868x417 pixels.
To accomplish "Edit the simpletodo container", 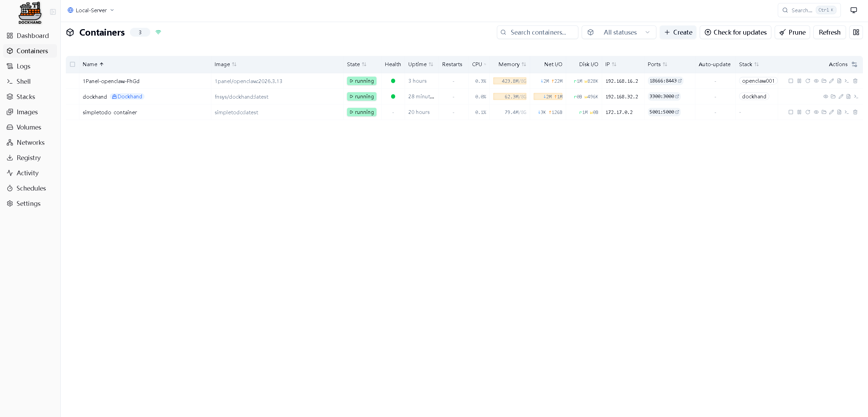I will (831, 112).
